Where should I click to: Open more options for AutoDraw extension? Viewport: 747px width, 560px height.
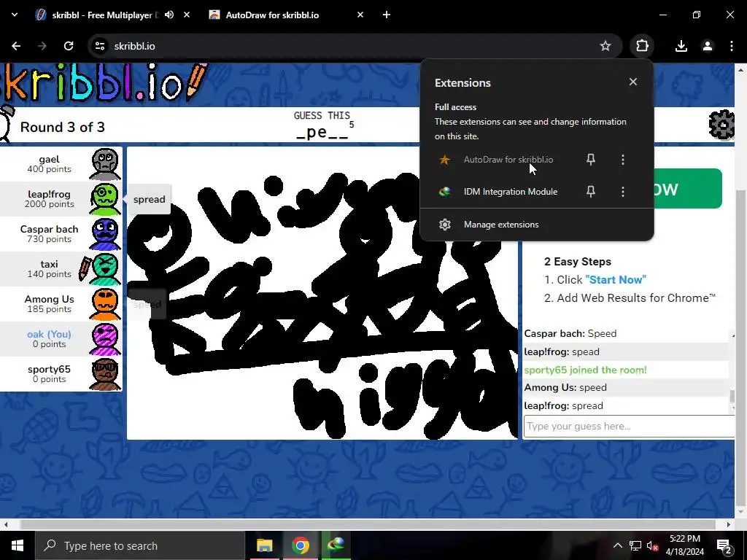623,160
